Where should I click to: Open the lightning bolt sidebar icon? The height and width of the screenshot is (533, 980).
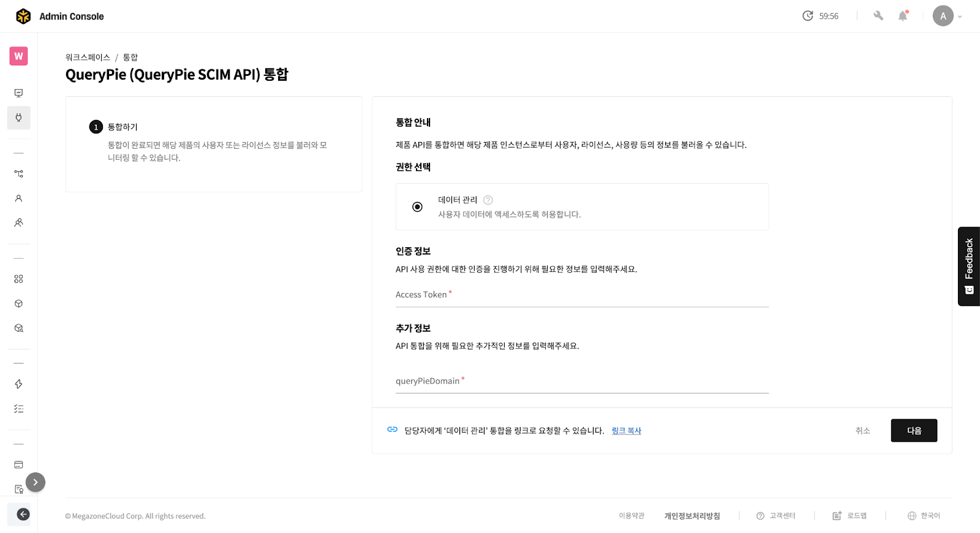(19, 384)
